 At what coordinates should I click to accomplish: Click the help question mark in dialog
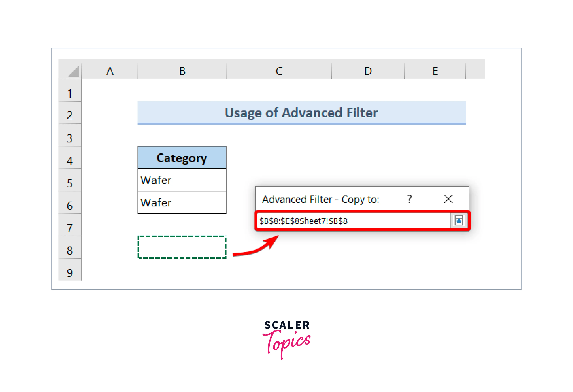tap(409, 199)
